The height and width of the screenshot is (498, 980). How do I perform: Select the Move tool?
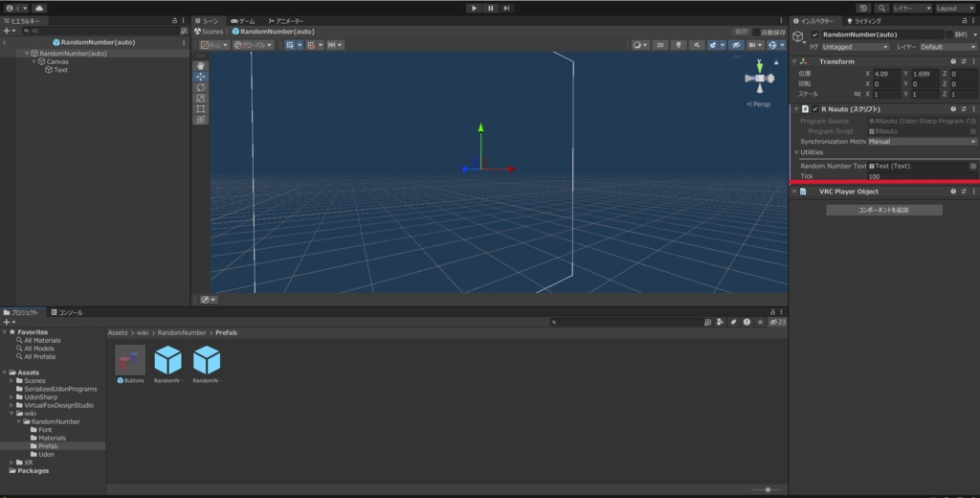[201, 77]
